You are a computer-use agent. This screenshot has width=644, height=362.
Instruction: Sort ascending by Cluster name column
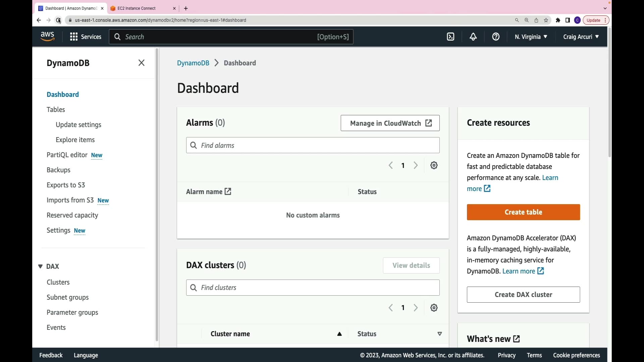pos(339,334)
